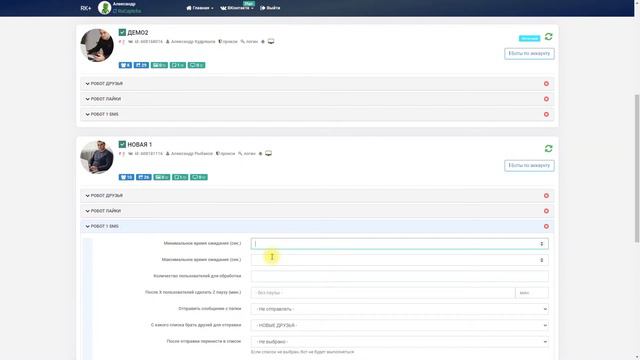Click the page vertical scrollbar

[637, 169]
